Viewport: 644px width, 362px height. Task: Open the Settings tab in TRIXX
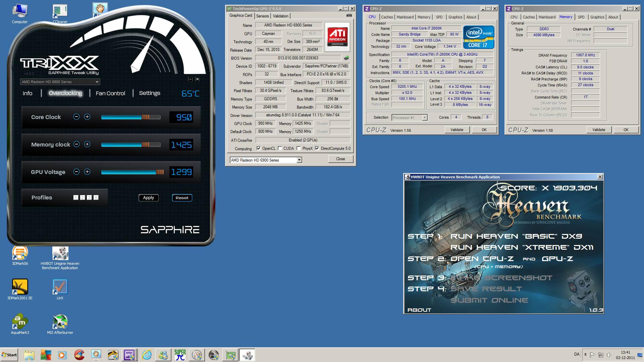[x=150, y=93]
